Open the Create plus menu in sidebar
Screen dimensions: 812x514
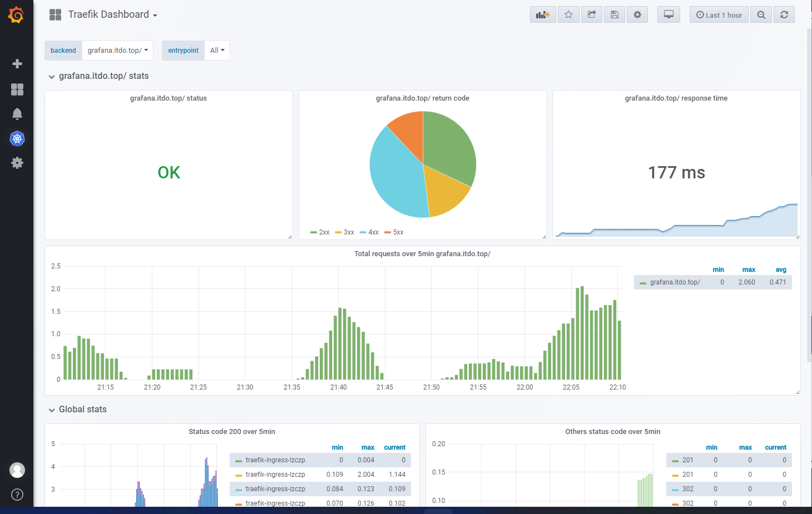click(x=17, y=64)
